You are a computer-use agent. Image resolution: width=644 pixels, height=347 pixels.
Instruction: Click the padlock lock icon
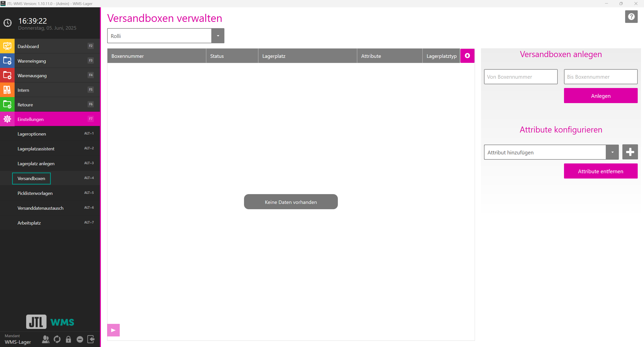click(68, 339)
